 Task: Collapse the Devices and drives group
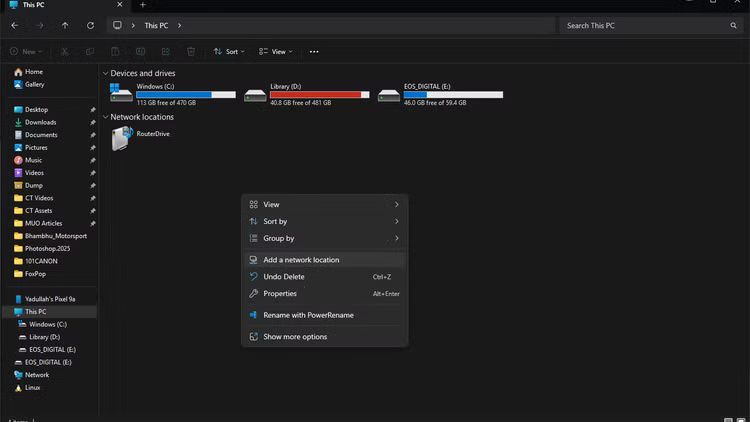[x=105, y=73]
